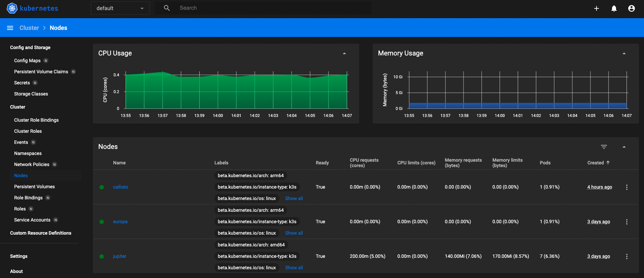Open the hamburger navigation menu

[x=10, y=28]
